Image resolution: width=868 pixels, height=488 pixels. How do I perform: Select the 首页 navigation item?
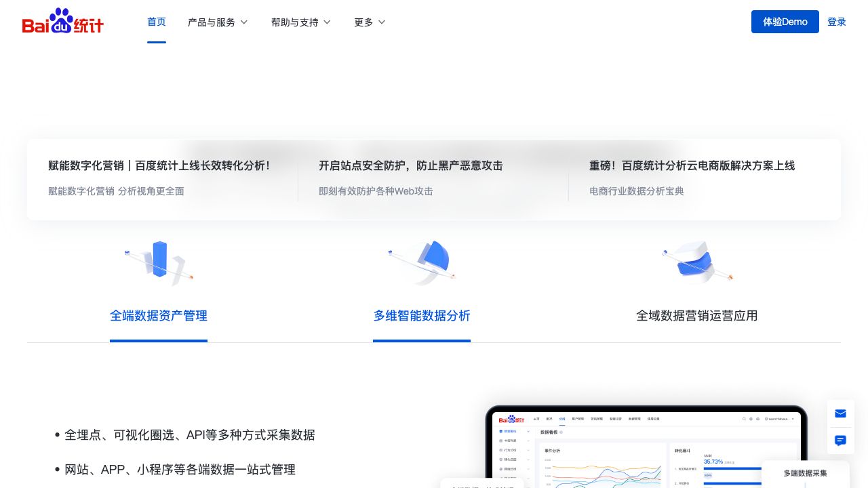tap(157, 22)
